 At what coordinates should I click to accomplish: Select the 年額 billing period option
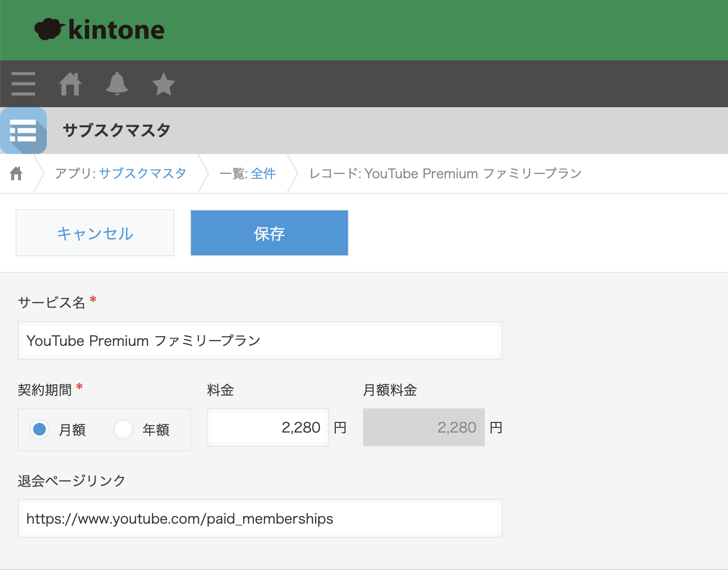coord(123,429)
